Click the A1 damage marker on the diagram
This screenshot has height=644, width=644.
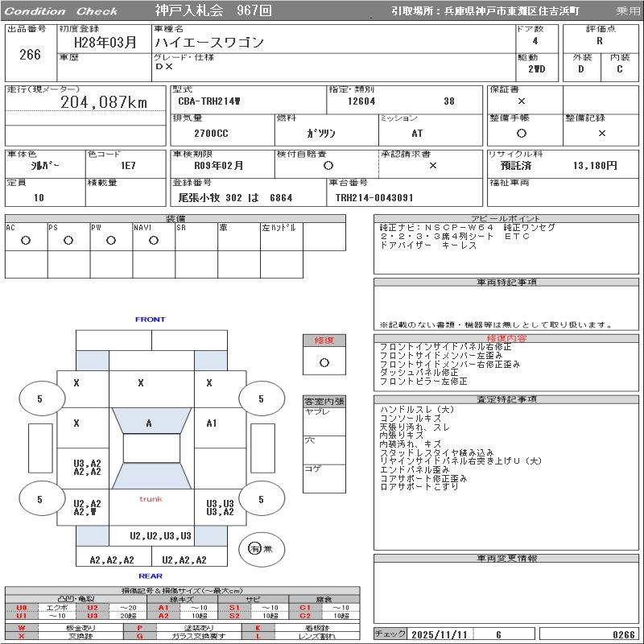coord(212,423)
